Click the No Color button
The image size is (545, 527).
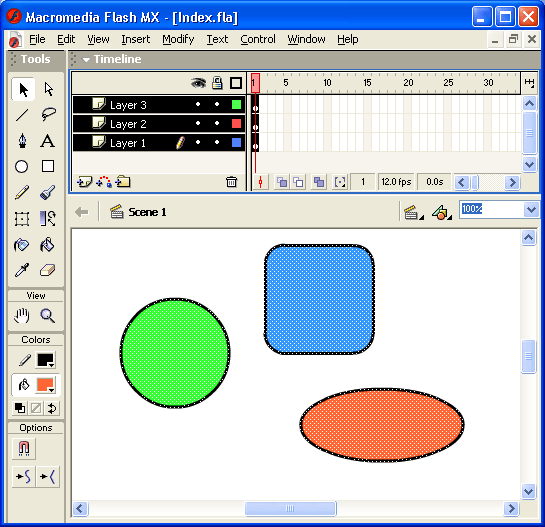[x=36, y=408]
